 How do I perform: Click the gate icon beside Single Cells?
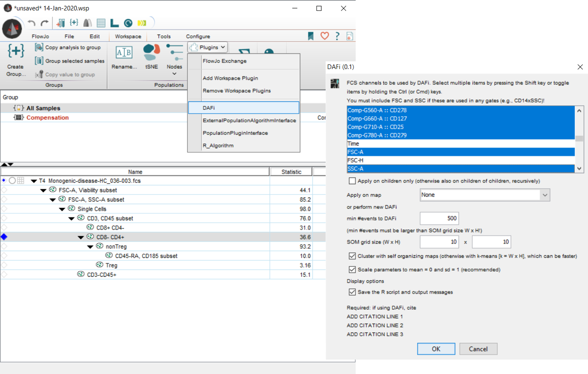pos(72,208)
